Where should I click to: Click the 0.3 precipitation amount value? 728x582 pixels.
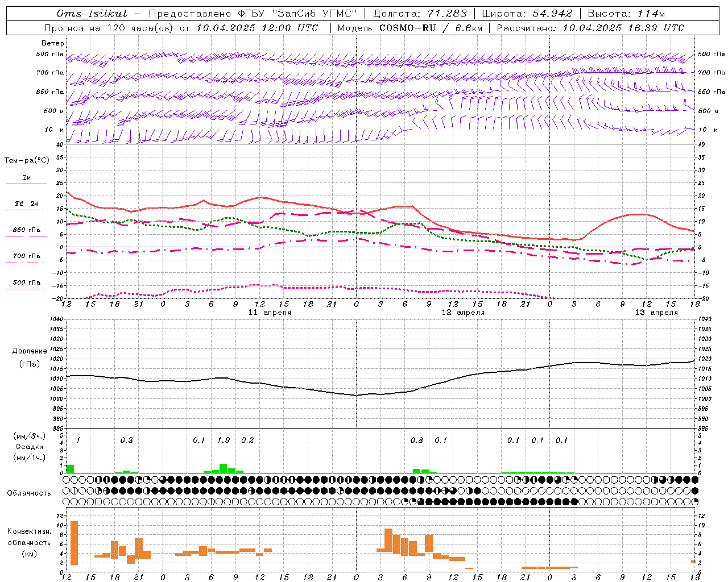(126, 440)
